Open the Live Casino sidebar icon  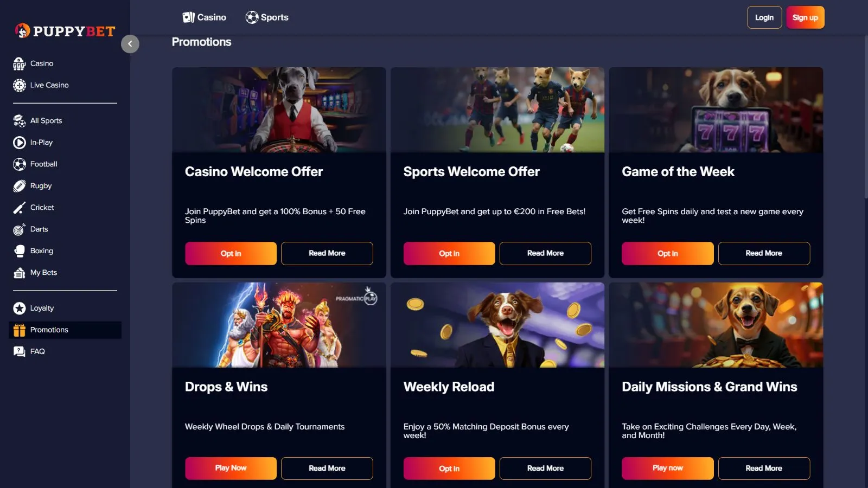[20, 85]
